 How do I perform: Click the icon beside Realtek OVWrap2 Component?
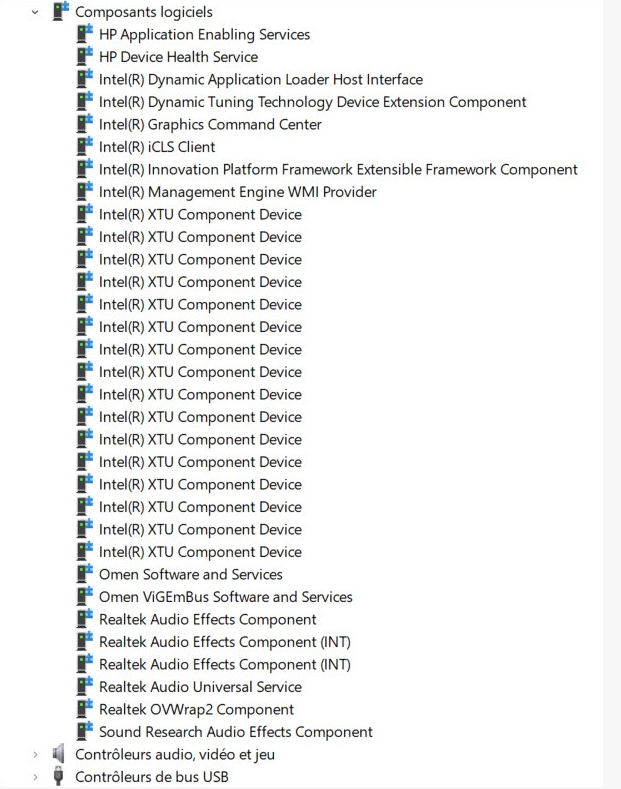[85, 708]
